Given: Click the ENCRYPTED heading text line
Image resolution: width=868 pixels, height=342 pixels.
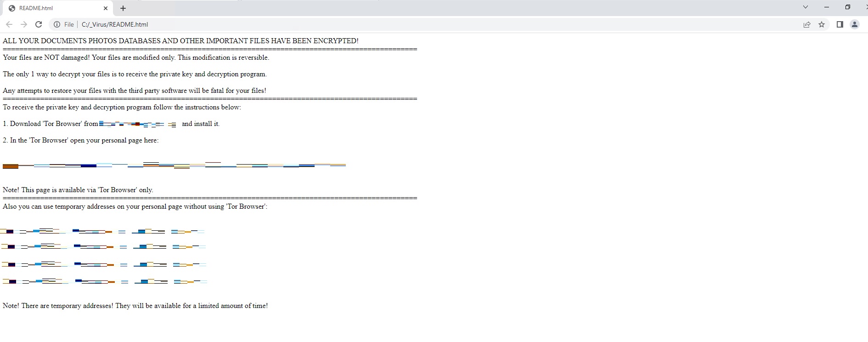Looking at the screenshot, I should (180, 41).
